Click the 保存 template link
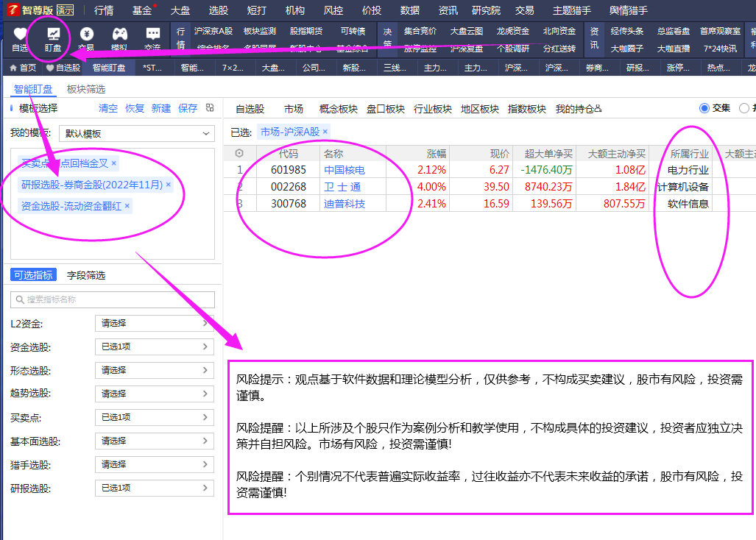756x540 pixels. click(x=188, y=108)
